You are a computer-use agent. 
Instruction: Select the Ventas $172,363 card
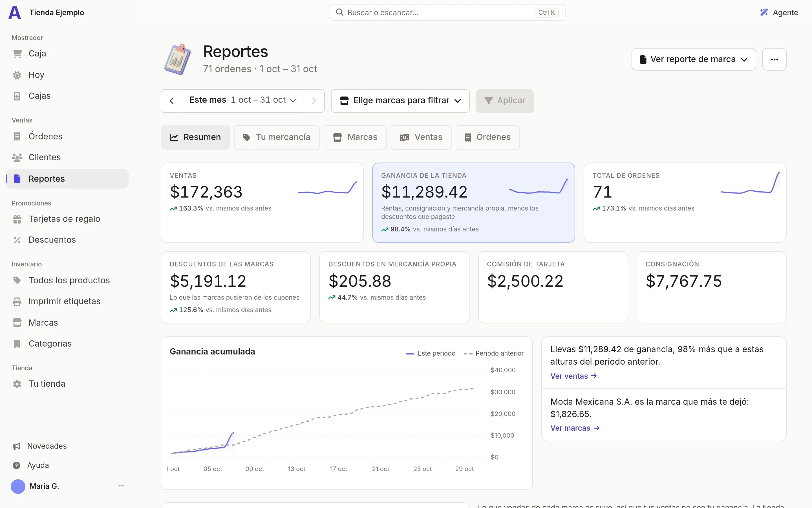(x=262, y=203)
